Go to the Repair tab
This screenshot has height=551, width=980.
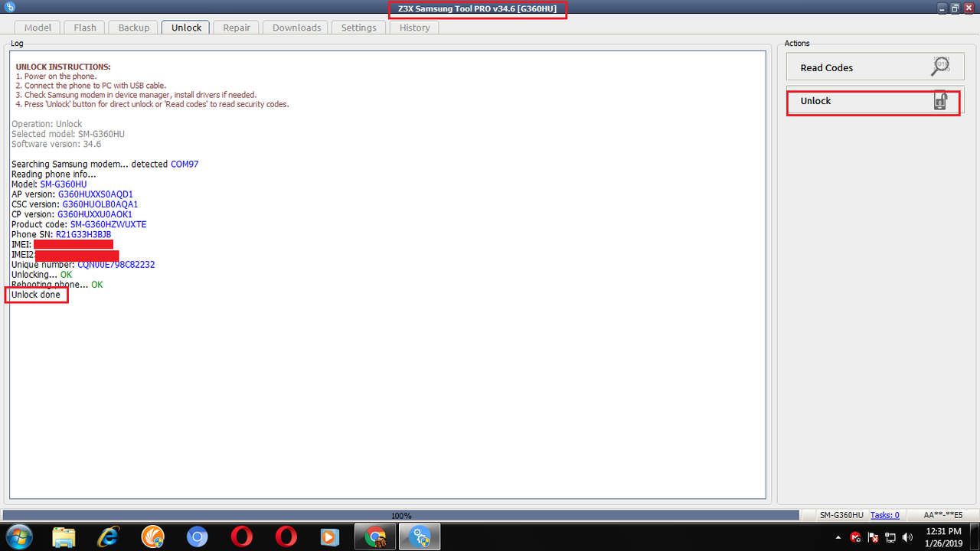237,28
